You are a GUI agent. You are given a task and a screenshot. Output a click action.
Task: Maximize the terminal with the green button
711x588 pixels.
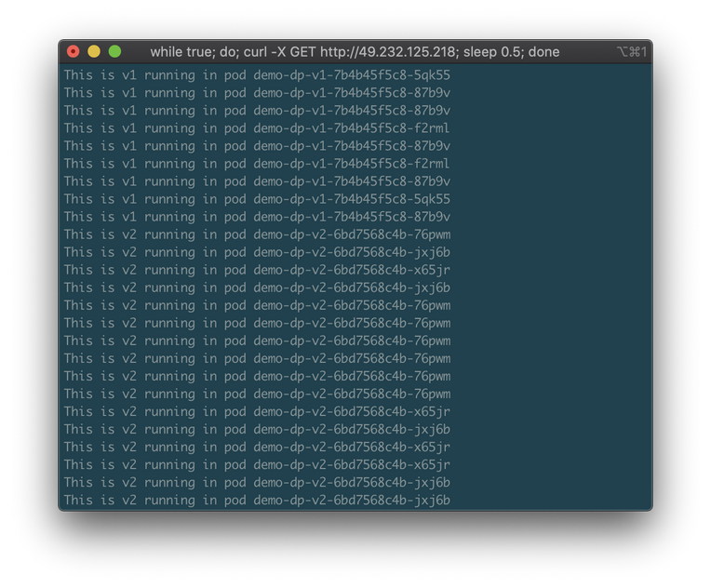tap(114, 52)
